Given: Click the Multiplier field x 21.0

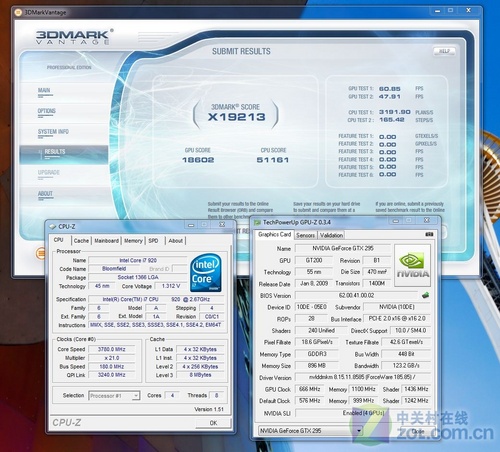Looking at the screenshot, I should 112,358.
